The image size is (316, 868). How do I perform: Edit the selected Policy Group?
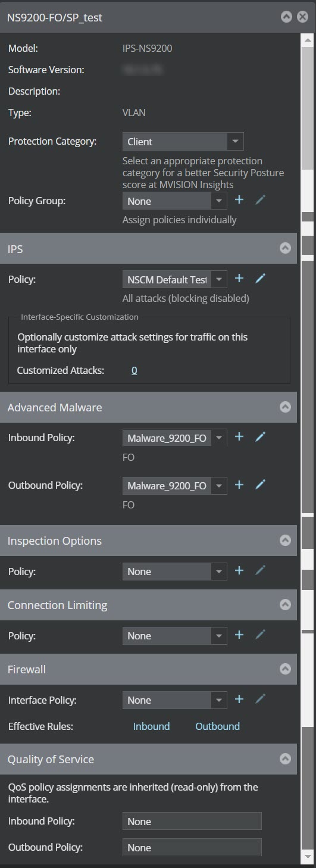coord(259,200)
